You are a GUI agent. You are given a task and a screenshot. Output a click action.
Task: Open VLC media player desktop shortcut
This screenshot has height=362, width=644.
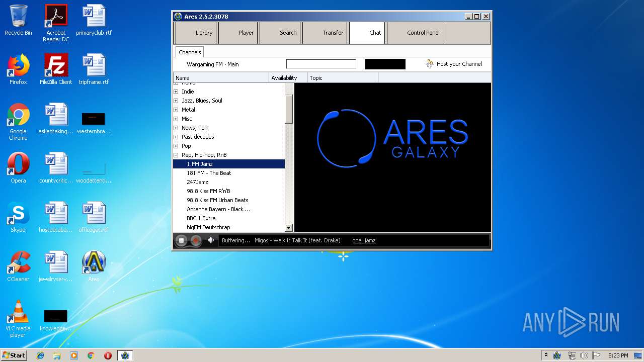[18, 319]
